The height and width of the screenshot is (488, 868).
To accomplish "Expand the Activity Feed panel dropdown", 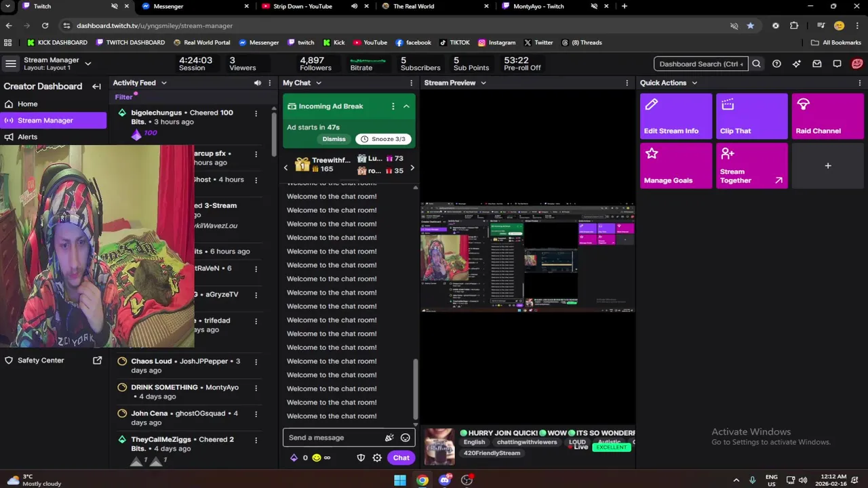I will tap(163, 83).
